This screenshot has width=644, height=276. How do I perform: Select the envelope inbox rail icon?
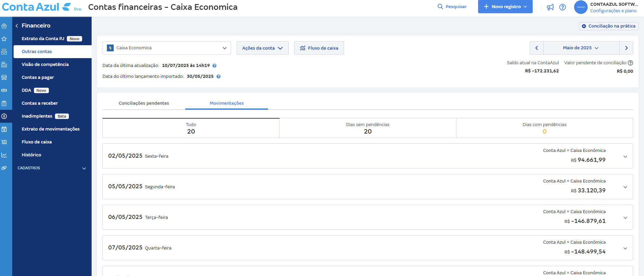click(4, 52)
